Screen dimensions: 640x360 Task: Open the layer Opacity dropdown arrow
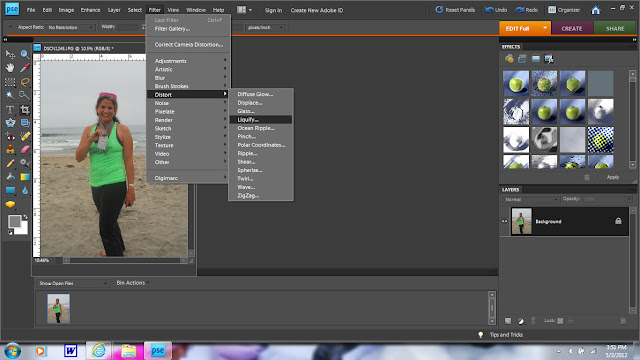click(629, 199)
